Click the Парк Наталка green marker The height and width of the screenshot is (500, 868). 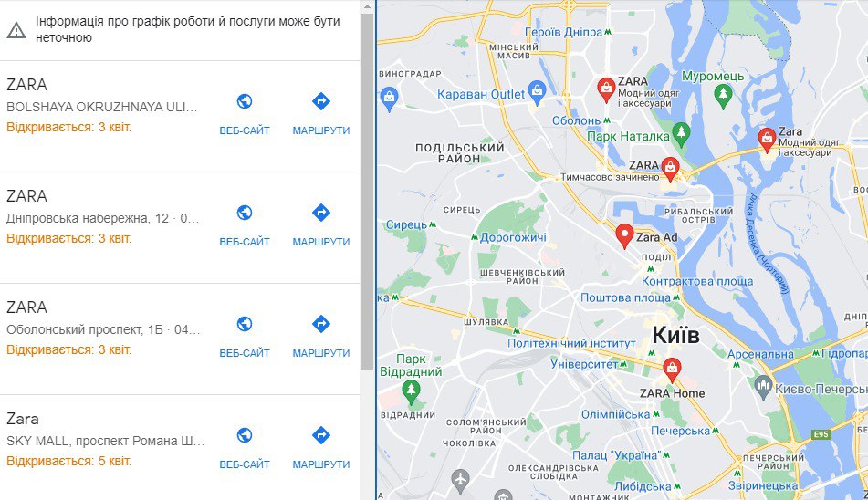681,135
